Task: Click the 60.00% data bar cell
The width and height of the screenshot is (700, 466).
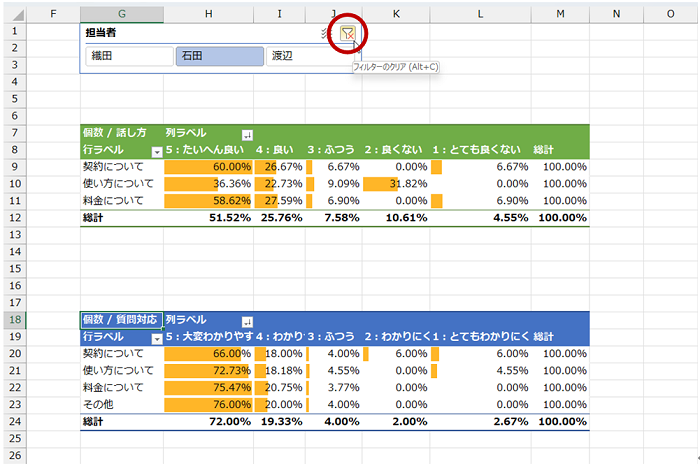Action: pyautogui.click(x=208, y=167)
